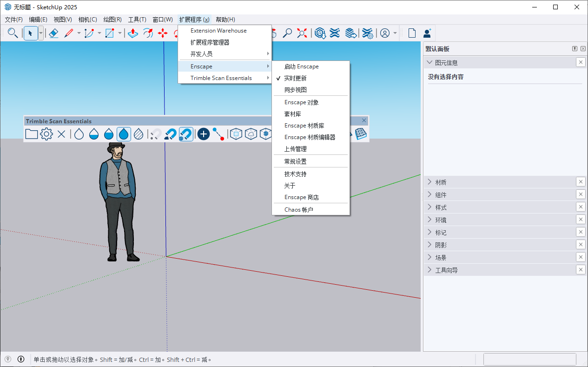Select the cloud hexagon icon in scan toolbar
Screen dimensions: 588x367
click(x=251, y=134)
